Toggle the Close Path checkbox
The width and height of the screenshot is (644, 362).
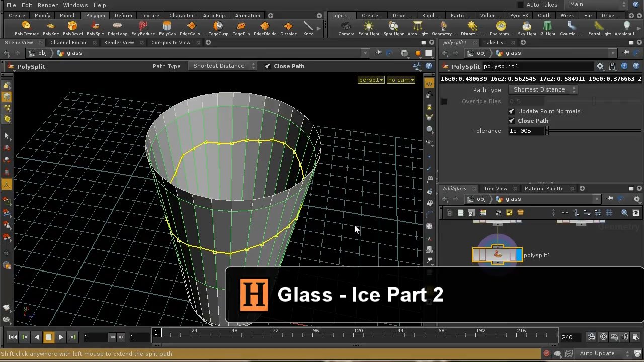point(512,121)
